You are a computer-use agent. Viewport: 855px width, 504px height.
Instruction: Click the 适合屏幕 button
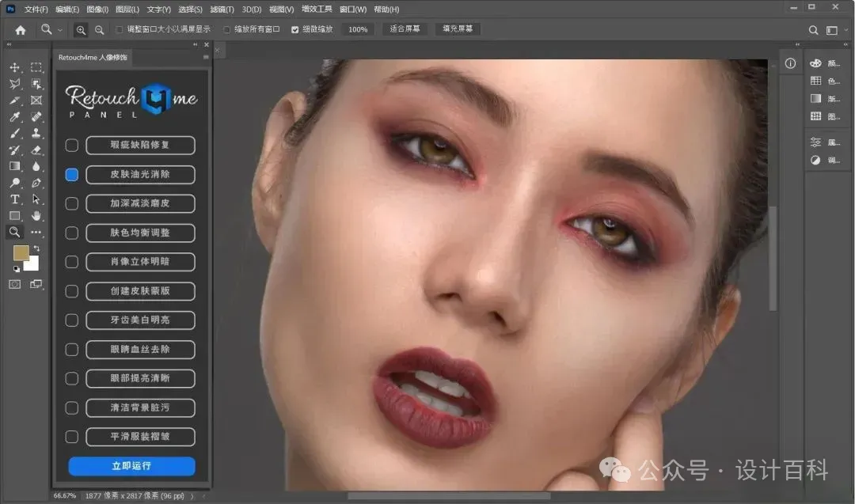(405, 28)
